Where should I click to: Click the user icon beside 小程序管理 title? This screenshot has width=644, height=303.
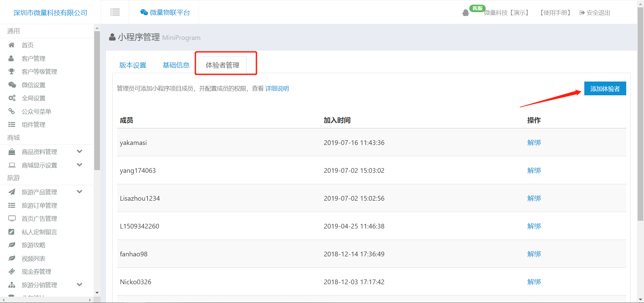point(112,37)
